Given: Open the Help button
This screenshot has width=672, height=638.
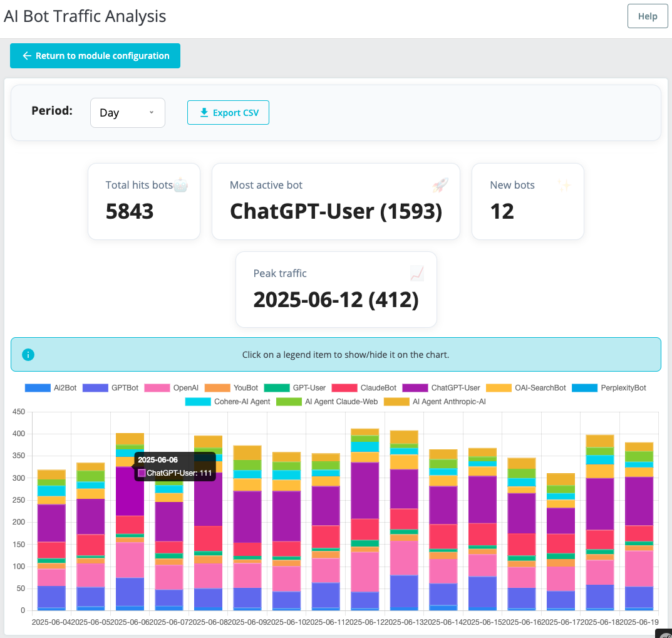Looking at the screenshot, I should pyautogui.click(x=648, y=16).
